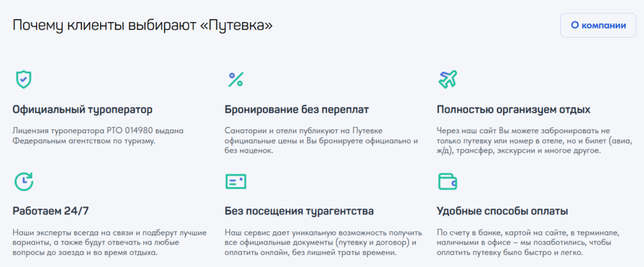Open the О компании button
Image resolution: width=644 pixels, height=267 pixels.
(598, 25)
